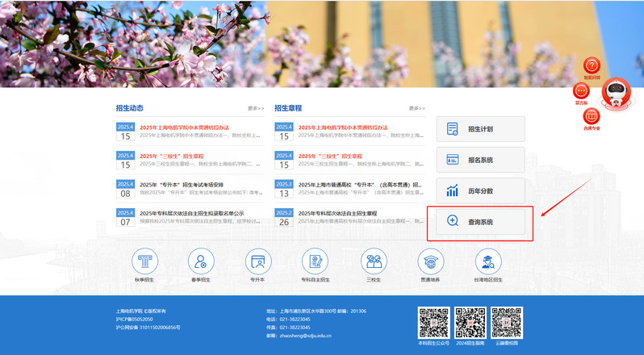Open the 查询系统 button
The height and width of the screenshot is (355, 644).
480,221
